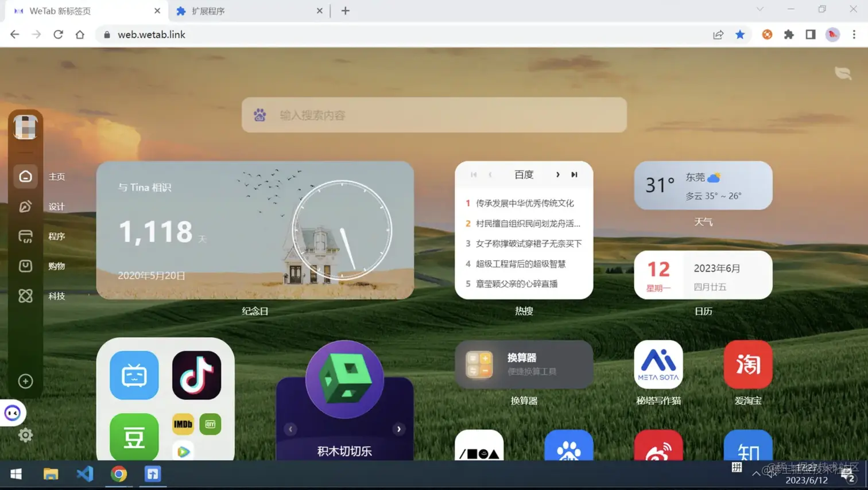Image resolution: width=868 pixels, height=490 pixels.
Task: Open a new browser tab
Action: click(345, 11)
